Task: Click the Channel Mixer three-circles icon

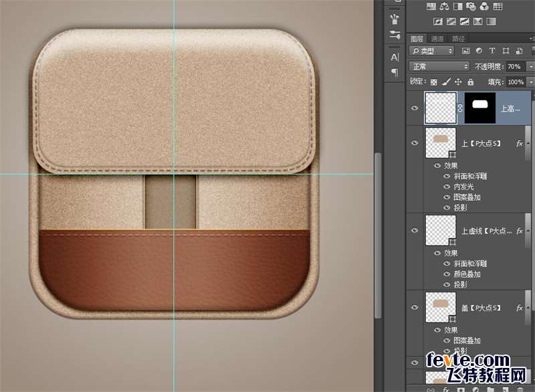Action: (484, 7)
